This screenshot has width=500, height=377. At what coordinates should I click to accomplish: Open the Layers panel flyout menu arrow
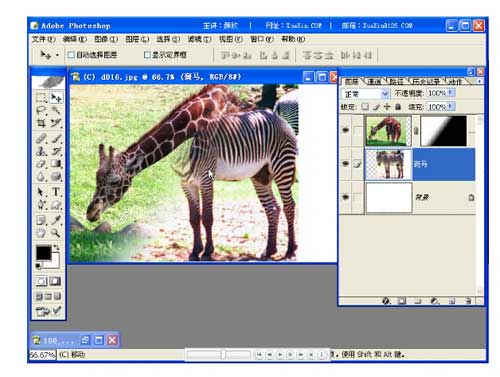point(479,81)
